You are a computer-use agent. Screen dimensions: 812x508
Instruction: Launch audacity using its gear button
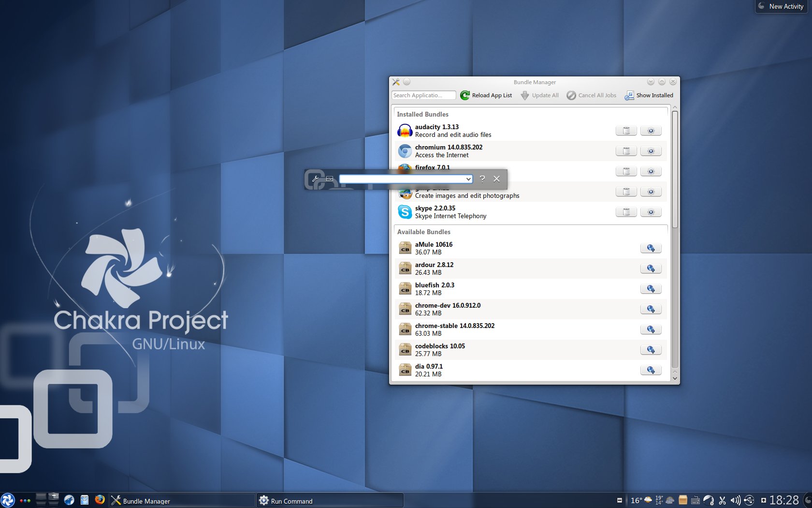coord(651,131)
